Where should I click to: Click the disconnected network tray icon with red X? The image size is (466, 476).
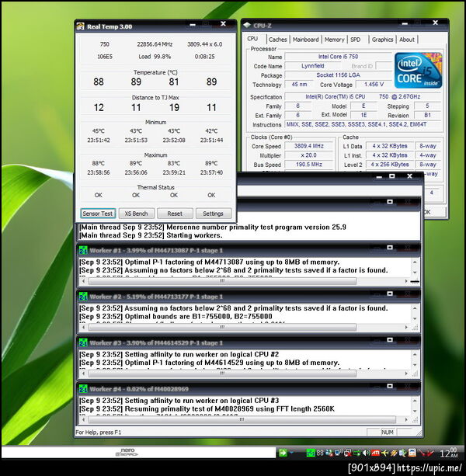[x=347, y=453]
